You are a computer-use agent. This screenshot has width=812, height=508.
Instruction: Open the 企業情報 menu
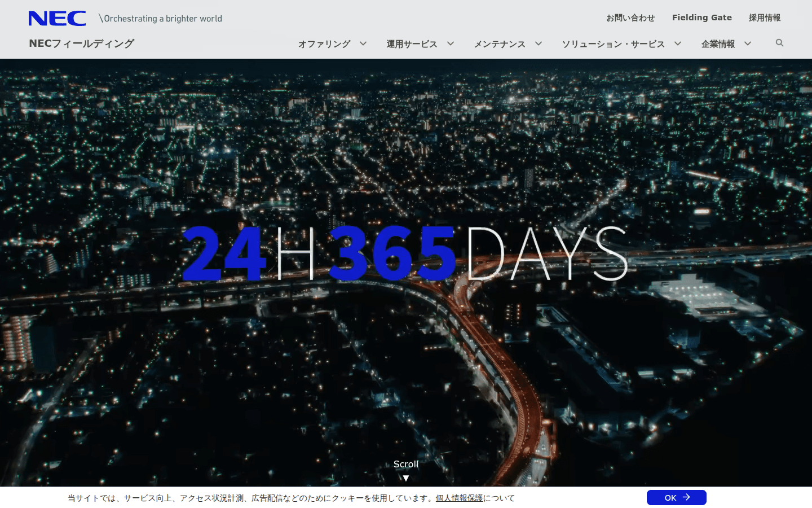tap(718, 44)
